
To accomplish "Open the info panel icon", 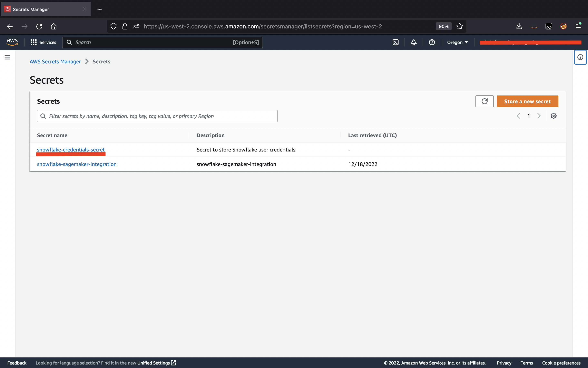I will coord(580,57).
